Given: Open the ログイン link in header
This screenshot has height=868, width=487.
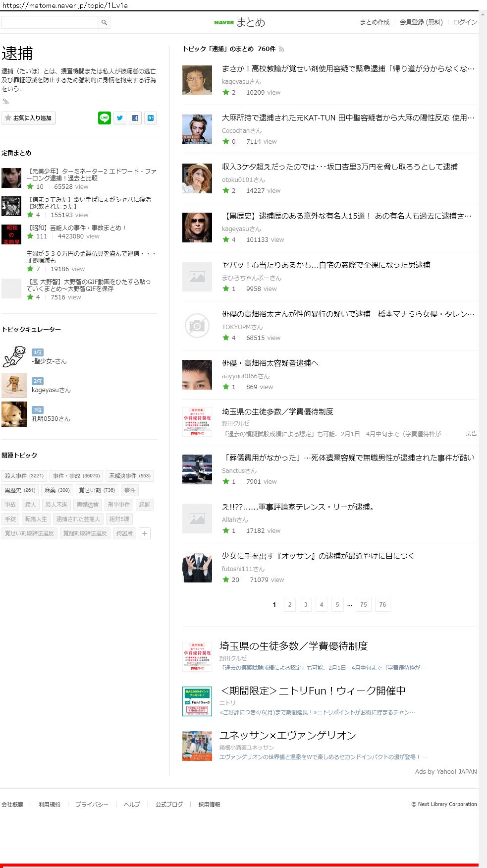Looking at the screenshot, I should pos(465,22).
